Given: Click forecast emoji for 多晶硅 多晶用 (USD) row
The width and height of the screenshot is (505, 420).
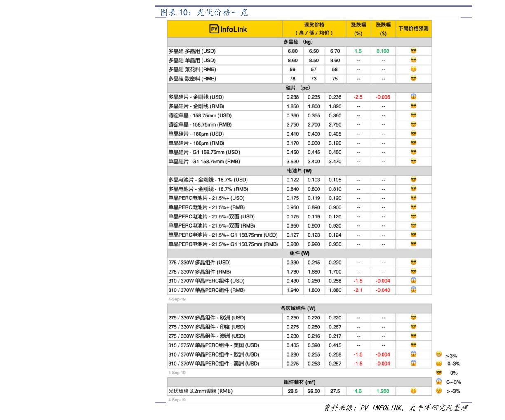Looking at the screenshot, I should (x=413, y=51).
